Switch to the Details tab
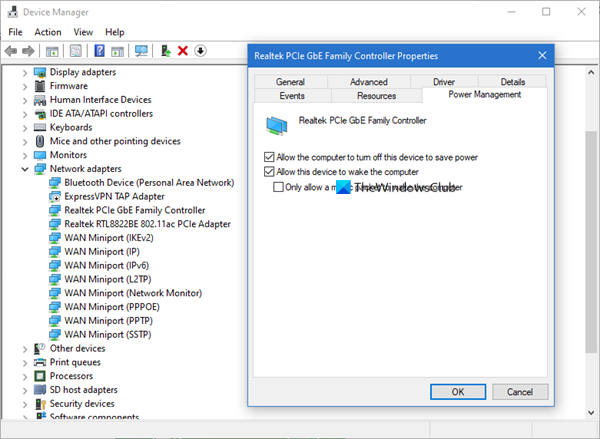Image resolution: width=600 pixels, height=439 pixels. tap(513, 82)
